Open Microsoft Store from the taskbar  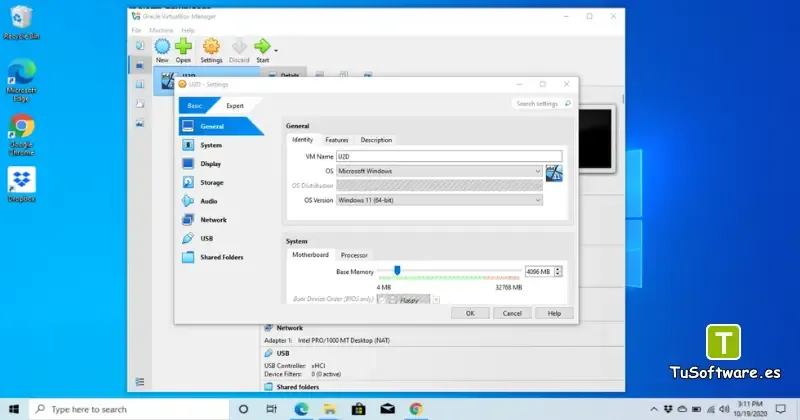tap(358, 409)
